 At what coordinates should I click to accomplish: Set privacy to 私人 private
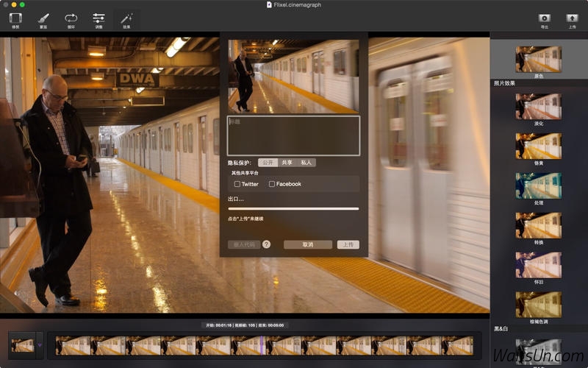pos(306,163)
